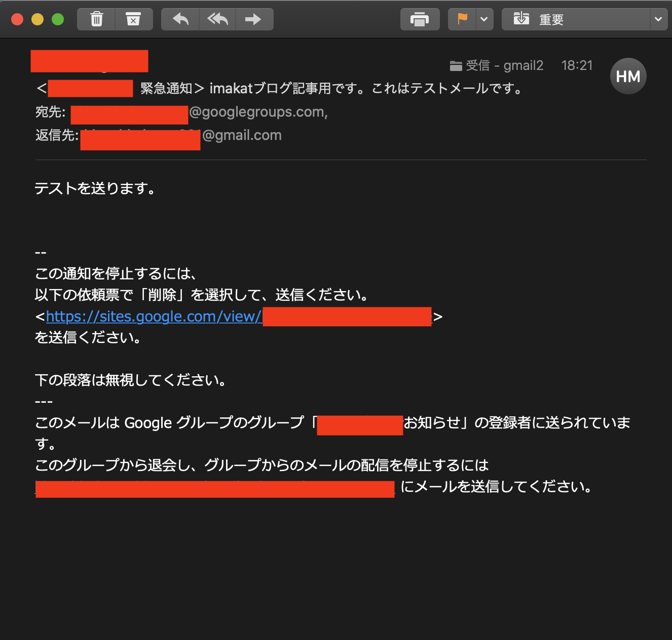Click the gmail.com reply-to address
Image resolution: width=672 pixels, height=640 pixels.
[181, 136]
